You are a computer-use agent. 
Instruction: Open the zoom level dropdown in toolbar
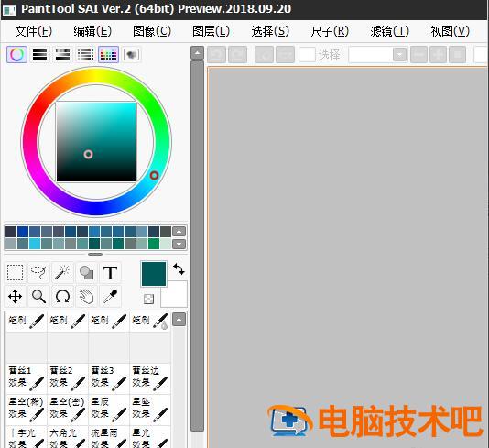click(x=399, y=55)
